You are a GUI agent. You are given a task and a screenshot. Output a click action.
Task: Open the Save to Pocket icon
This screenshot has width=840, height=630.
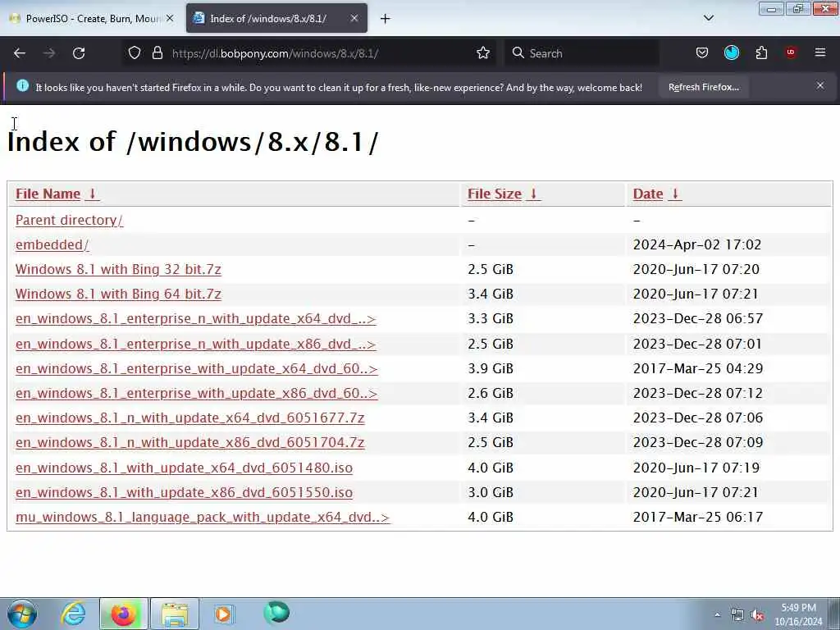702,52
